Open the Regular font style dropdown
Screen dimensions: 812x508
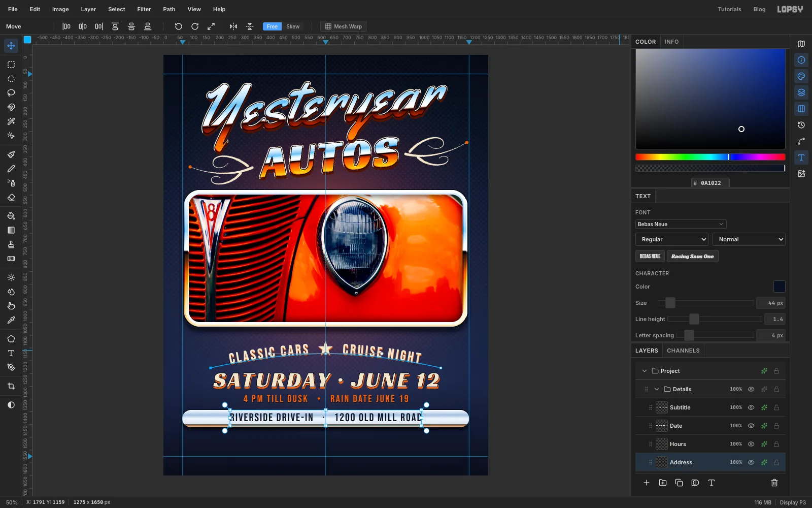click(x=672, y=239)
